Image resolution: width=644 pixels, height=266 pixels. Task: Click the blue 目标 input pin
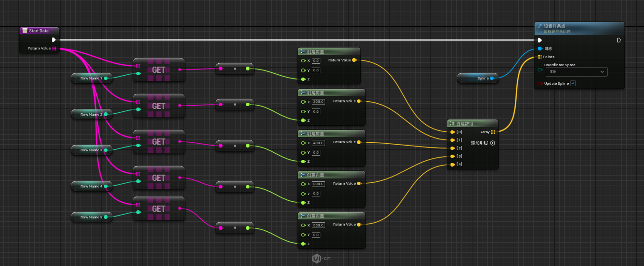tap(540, 49)
